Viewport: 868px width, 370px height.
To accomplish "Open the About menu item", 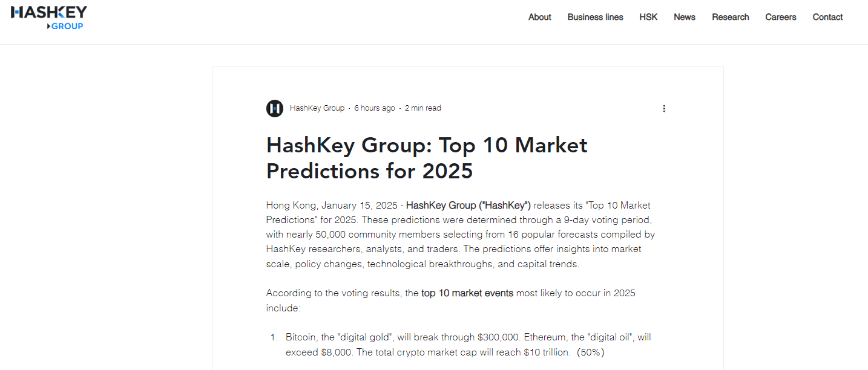I will pos(539,17).
